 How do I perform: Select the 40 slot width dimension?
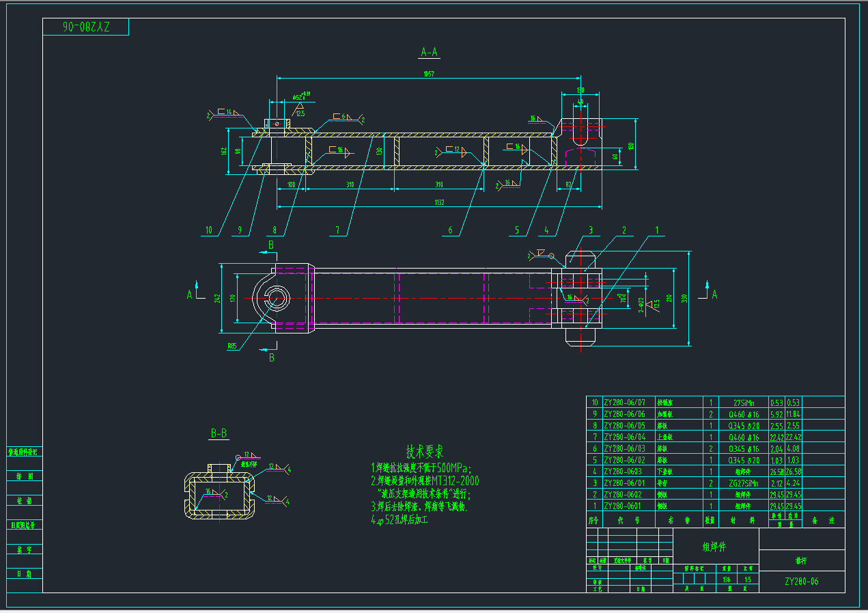[580, 102]
